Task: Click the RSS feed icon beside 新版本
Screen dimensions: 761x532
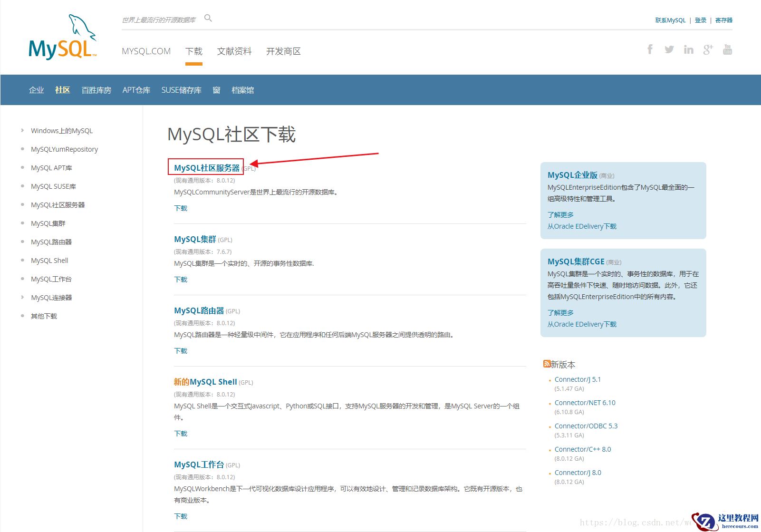Action: [x=547, y=363]
